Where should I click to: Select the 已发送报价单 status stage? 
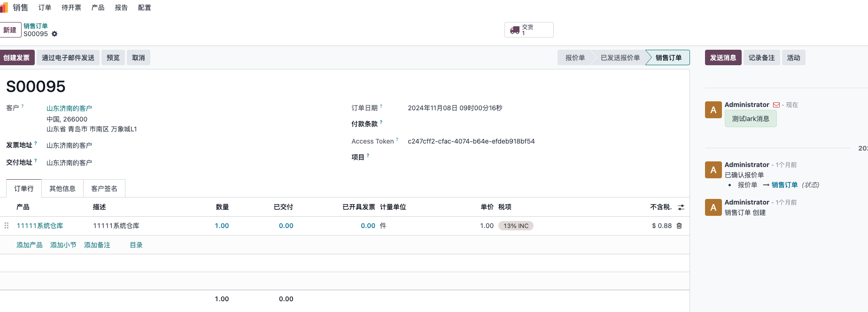[x=620, y=58]
